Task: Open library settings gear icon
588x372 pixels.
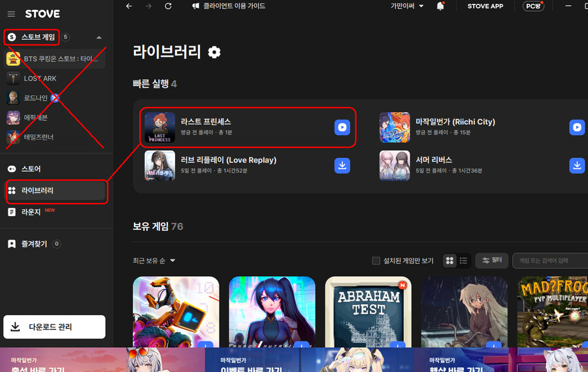Action: click(214, 52)
